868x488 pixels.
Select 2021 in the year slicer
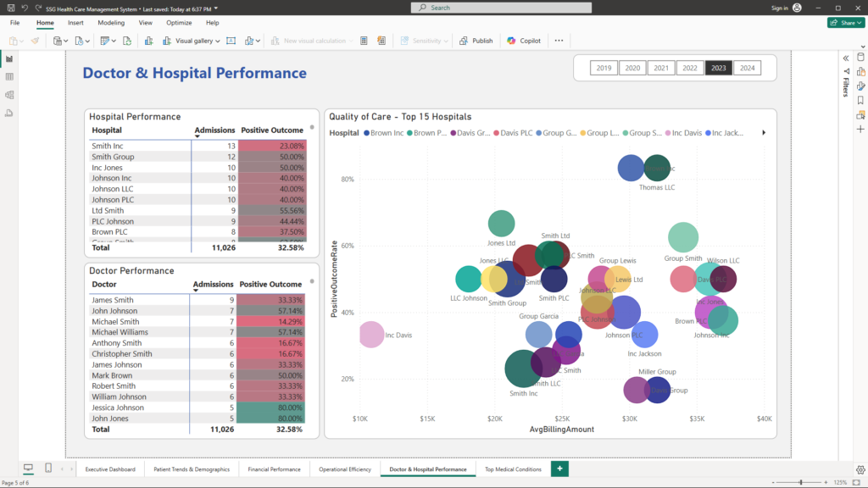(x=660, y=68)
